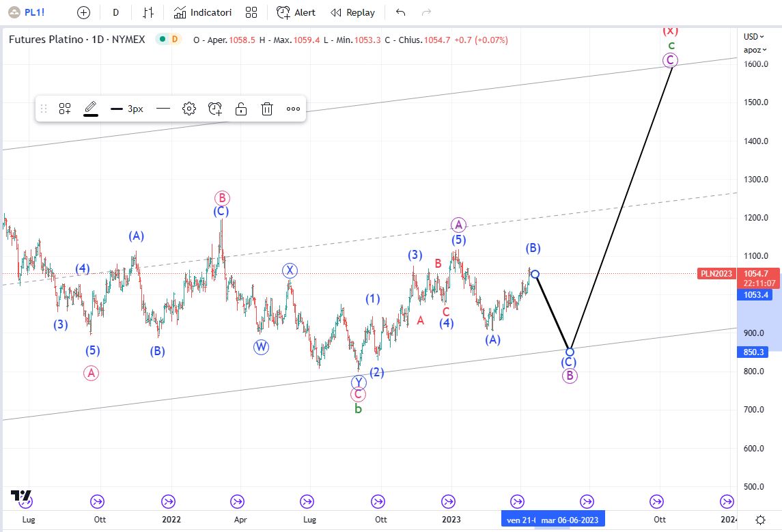Open the more options ellipsis menu
Viewport: 782px width, 532px height.
293,109
